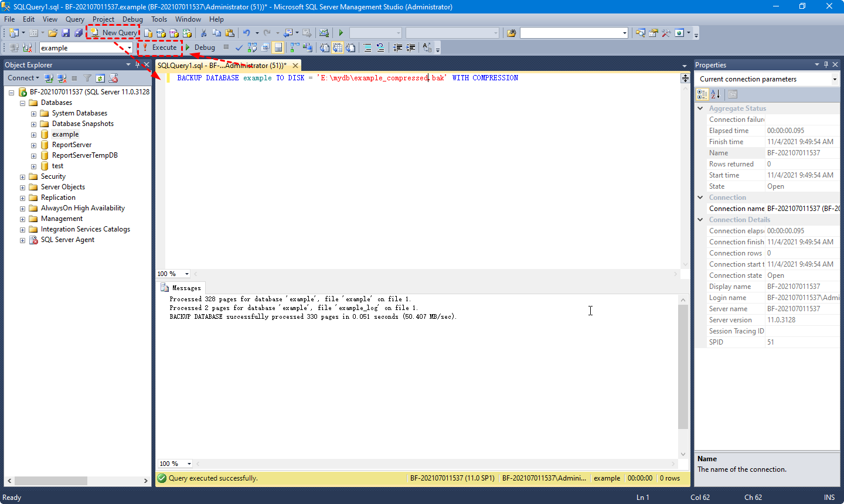Viewport: 844px width, 504px height.
Task: Click the Disconnect icon in Object Explorer
Action: tap(62, 78)
